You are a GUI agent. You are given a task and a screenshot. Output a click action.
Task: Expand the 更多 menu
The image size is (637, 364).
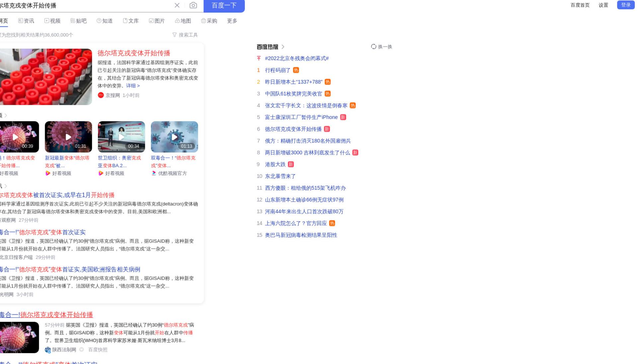(x=232, y=21)
